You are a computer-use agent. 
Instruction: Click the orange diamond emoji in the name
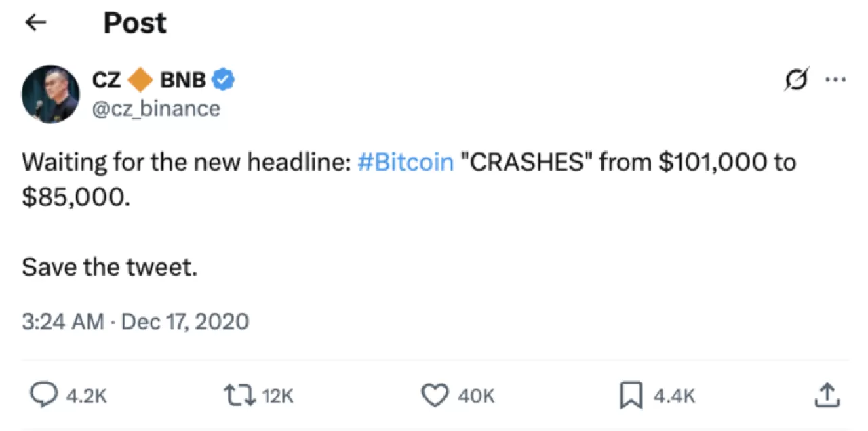(x=140, y=79)
